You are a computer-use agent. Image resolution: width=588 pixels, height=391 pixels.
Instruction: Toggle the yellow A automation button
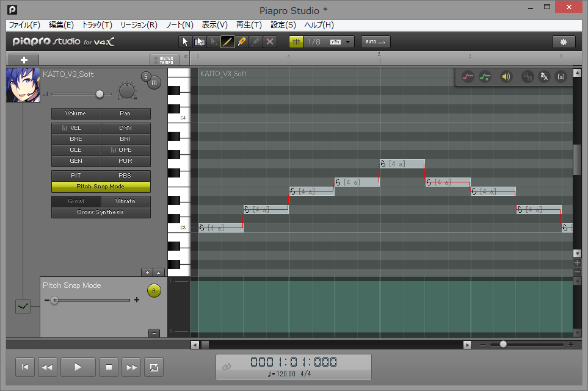(x=154, y=290)
